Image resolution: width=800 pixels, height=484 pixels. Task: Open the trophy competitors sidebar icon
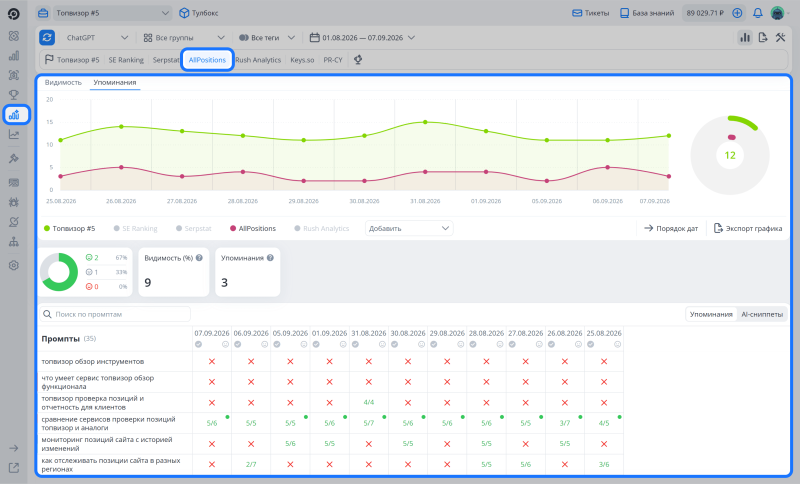(x=14, y=95)
